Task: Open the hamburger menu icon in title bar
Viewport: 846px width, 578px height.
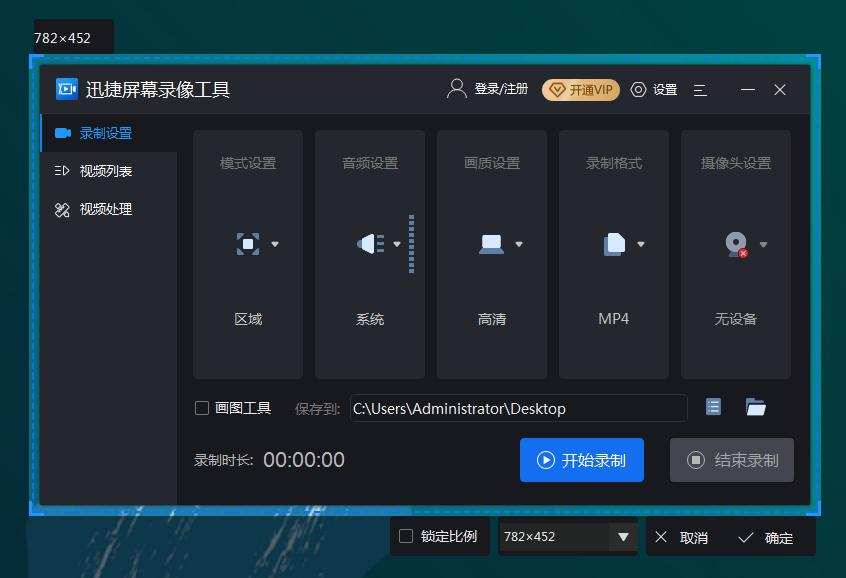Action: (x=700, y=90)
